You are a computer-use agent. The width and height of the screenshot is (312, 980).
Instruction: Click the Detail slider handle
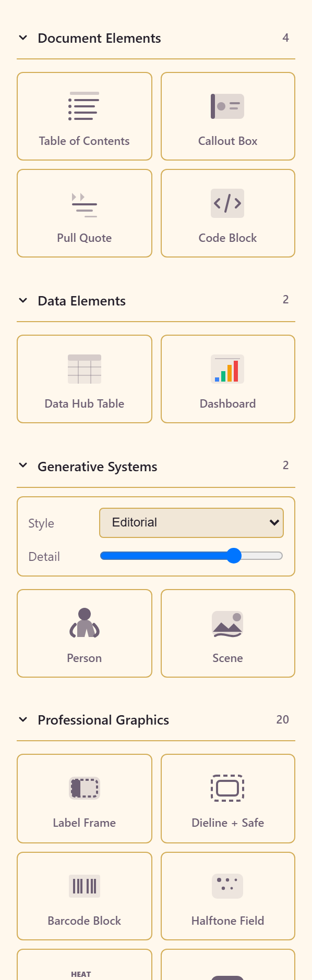click(x=234, y=556)
